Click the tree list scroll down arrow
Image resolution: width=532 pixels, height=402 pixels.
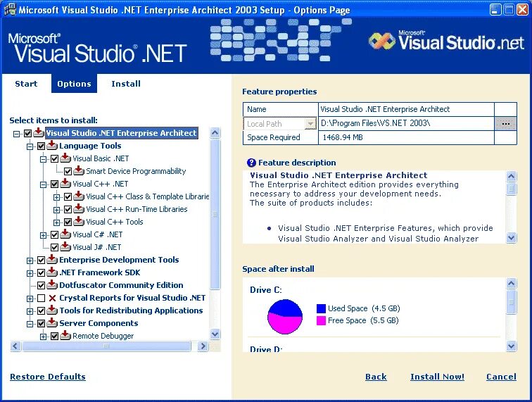pyautogui.click(x=215, y=334)
